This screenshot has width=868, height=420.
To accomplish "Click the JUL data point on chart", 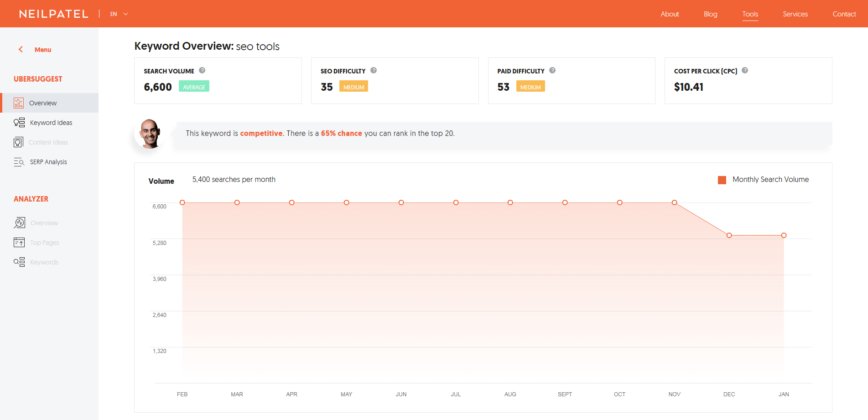I will pos(456,202).
